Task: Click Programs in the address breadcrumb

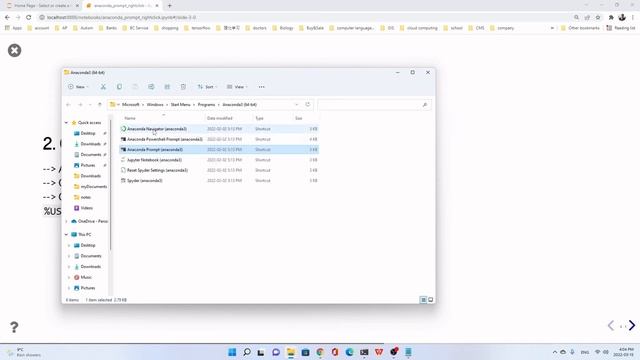Action: pos(206,105)
